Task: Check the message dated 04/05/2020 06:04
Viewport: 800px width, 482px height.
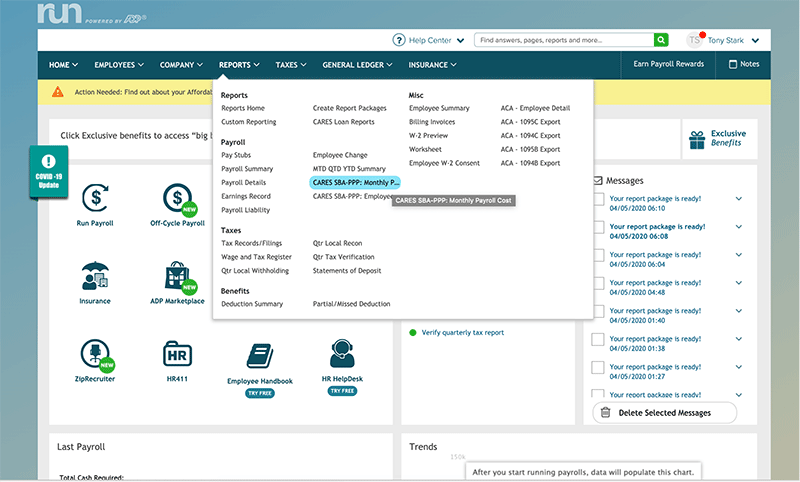Action: pyautogui.click(x=598, y=255)
